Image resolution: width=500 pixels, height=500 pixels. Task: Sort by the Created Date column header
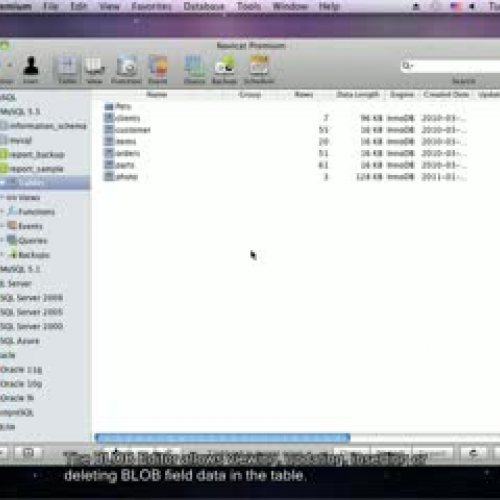pyautogui.click(x=446, y=95)
